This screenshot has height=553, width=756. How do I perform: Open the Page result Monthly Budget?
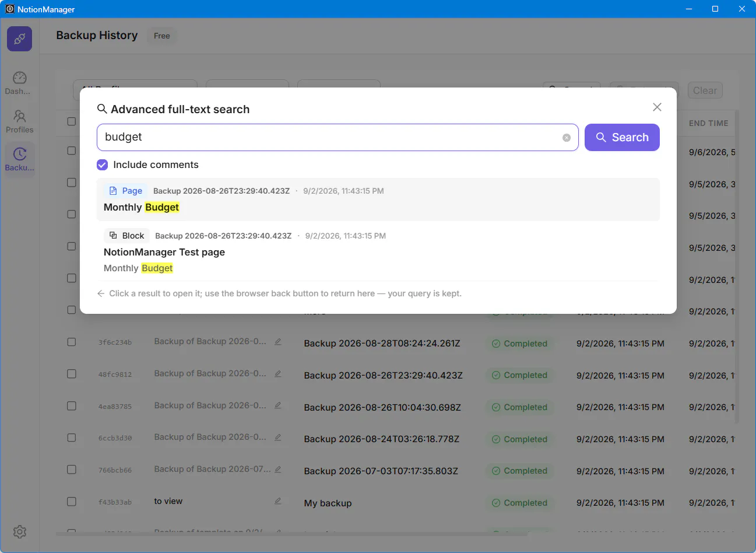[x=378, y=199]
